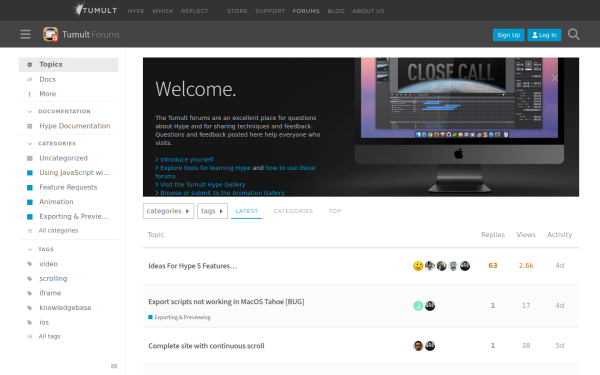Viewport: 600px width, 375px height.
Task: Open the Support page link
Action: tap(270, 11)
